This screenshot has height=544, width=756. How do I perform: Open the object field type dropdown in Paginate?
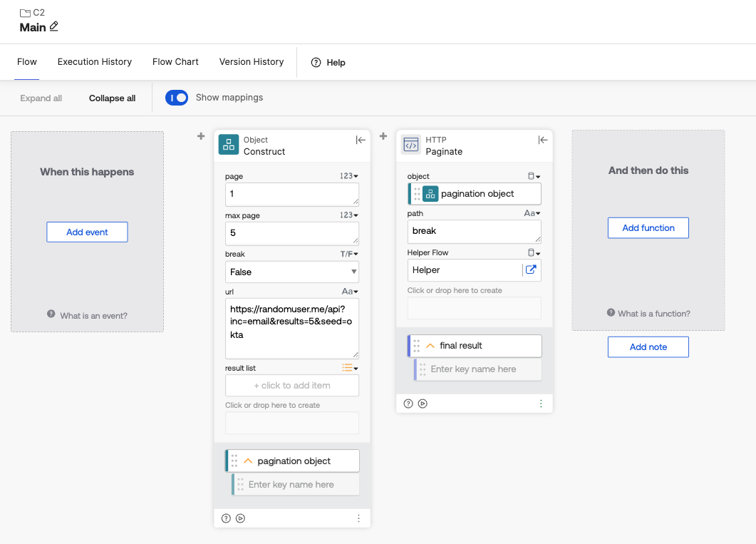[534, 176]
